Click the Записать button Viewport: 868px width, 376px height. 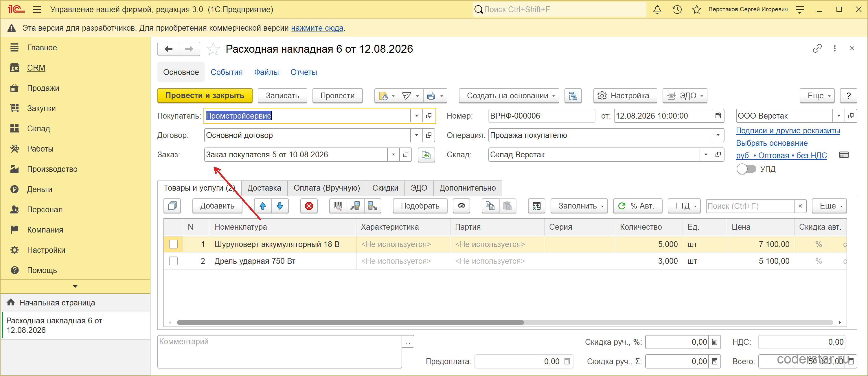tap(282, 96)
